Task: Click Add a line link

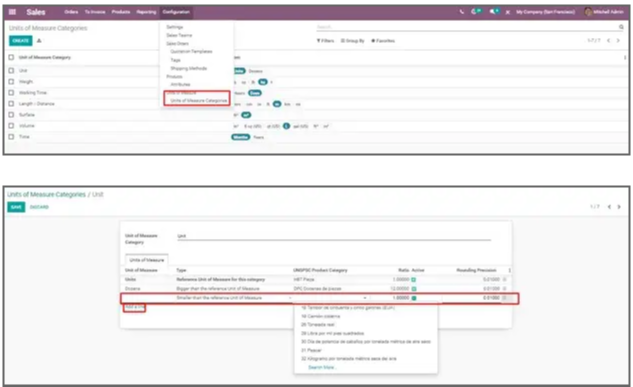Action: 134,307
